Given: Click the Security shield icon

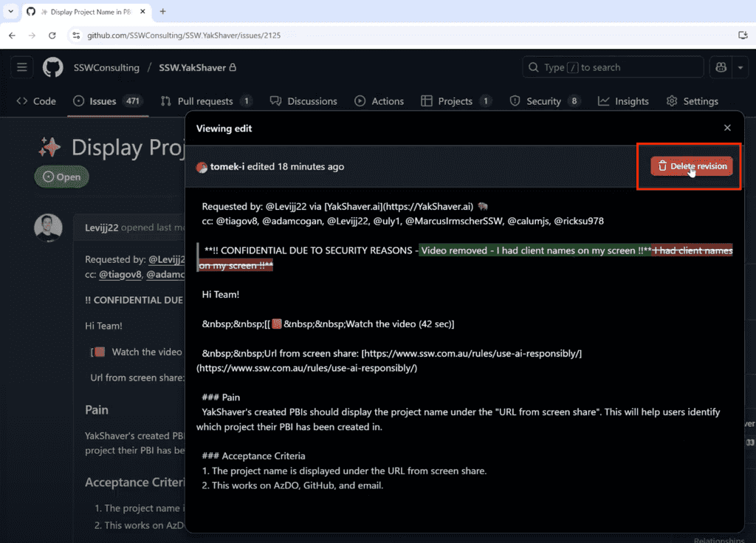Looking at the screenshot, I should click(515, 101).
